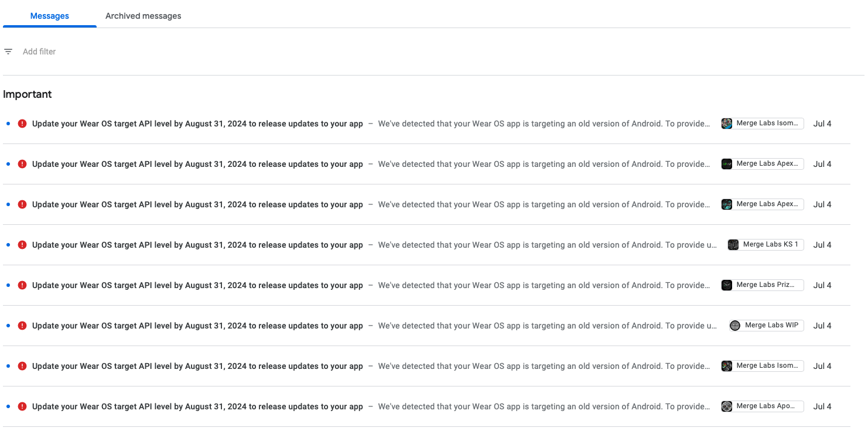Open the Merge Labs KS 1 message title
This screenshot has width=868, height=431.
(197, 245)
